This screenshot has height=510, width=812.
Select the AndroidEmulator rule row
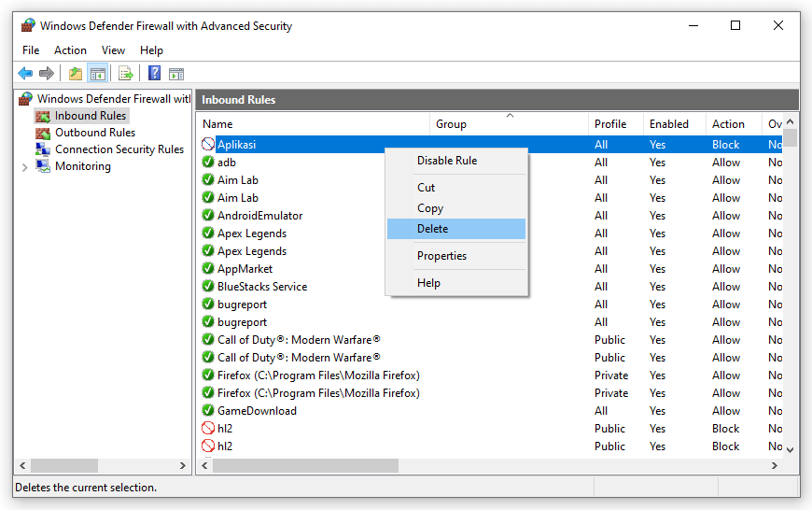tap(490, 215)
